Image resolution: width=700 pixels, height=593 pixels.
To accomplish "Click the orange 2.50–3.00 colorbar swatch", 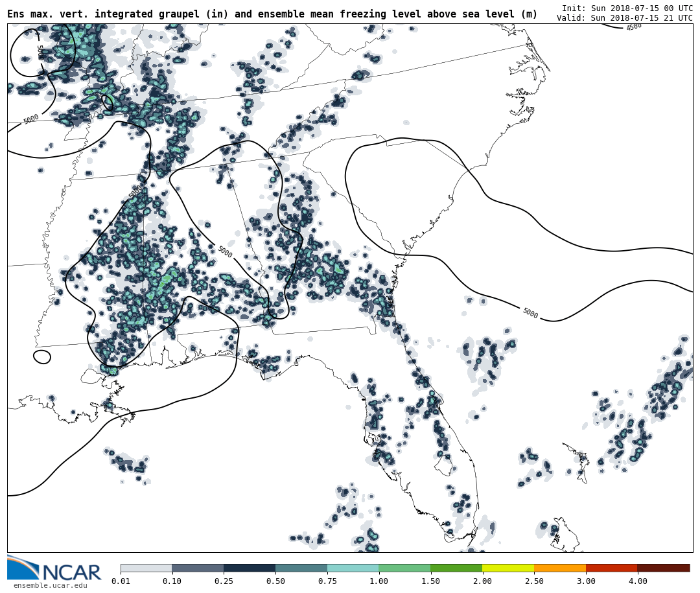I will pyautogui.click(x=560, y=568).
